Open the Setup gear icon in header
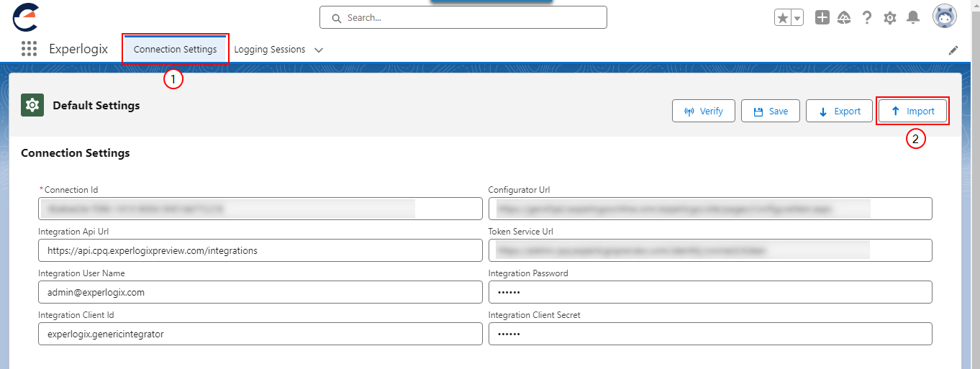Viewport: 980px width, 369px height. (890, 18)
